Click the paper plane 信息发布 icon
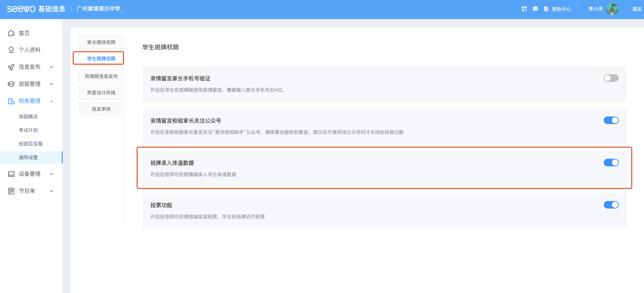The width and height of the screenshot is (644, 293). (11, 67)
